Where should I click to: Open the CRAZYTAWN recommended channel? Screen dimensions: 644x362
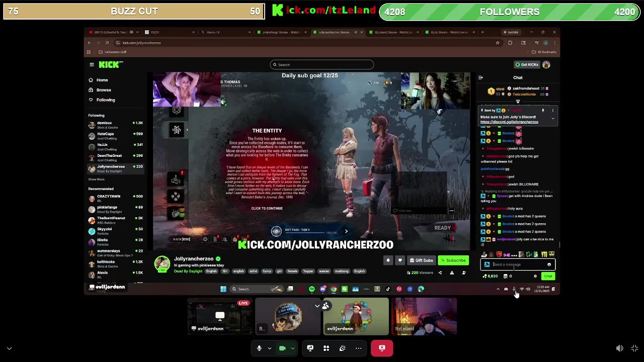115,198
